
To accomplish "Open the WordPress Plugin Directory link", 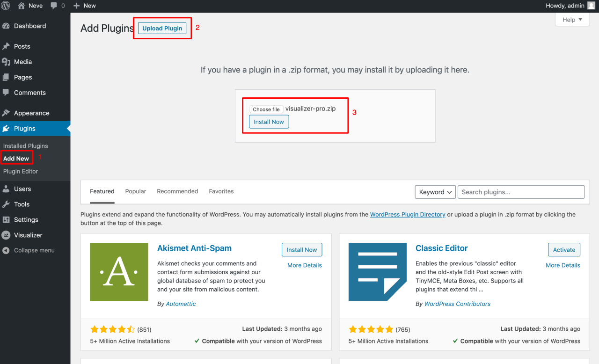I will pyautogui.click(x=408, y=214).
